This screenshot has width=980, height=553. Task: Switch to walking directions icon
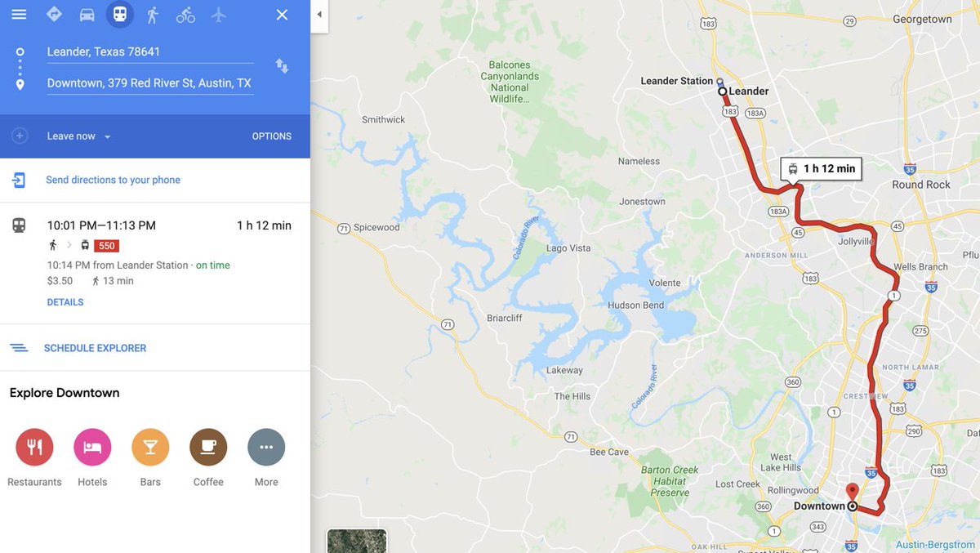click(x=152, y=15)
